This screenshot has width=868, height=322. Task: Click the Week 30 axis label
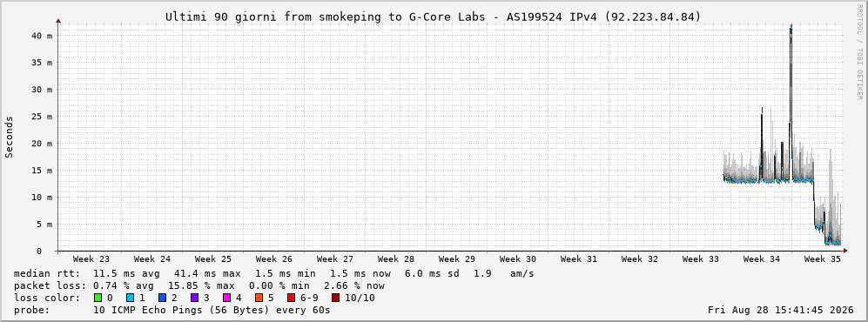point(518,258)
